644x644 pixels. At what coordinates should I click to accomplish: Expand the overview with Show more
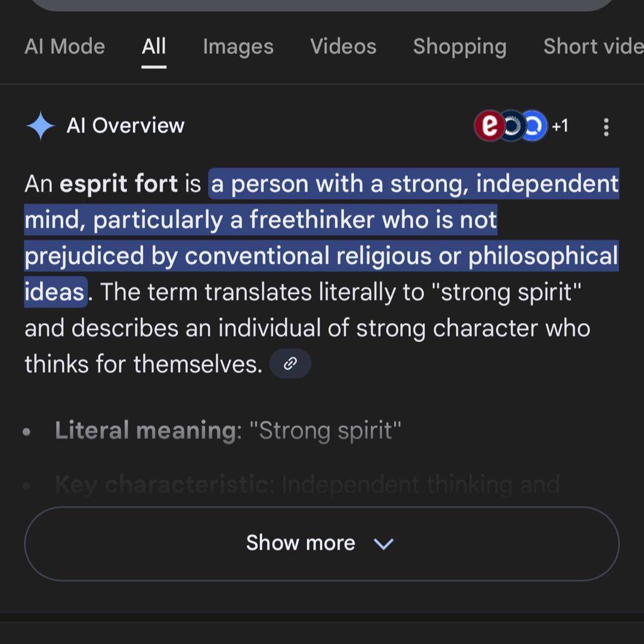coord(301,543)
